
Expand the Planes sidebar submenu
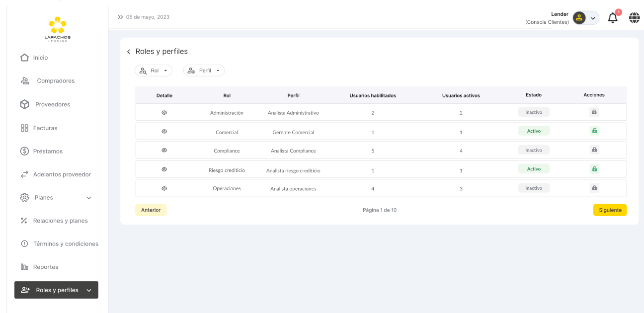pyautogui.click(x=89, y=198)
